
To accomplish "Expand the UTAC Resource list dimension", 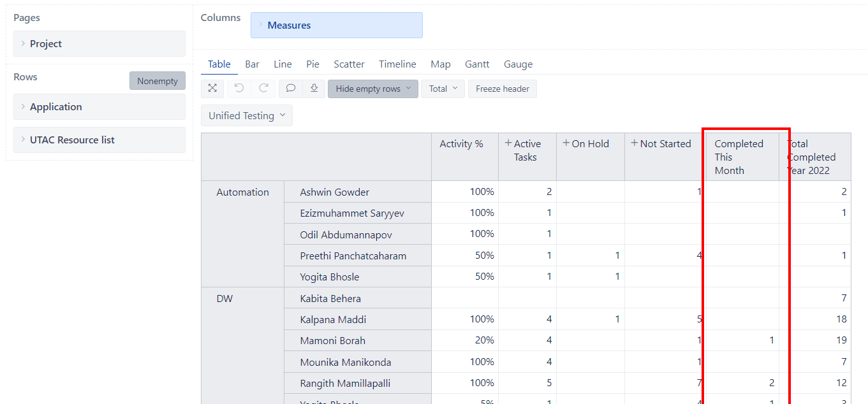I will tap(99, 140).
